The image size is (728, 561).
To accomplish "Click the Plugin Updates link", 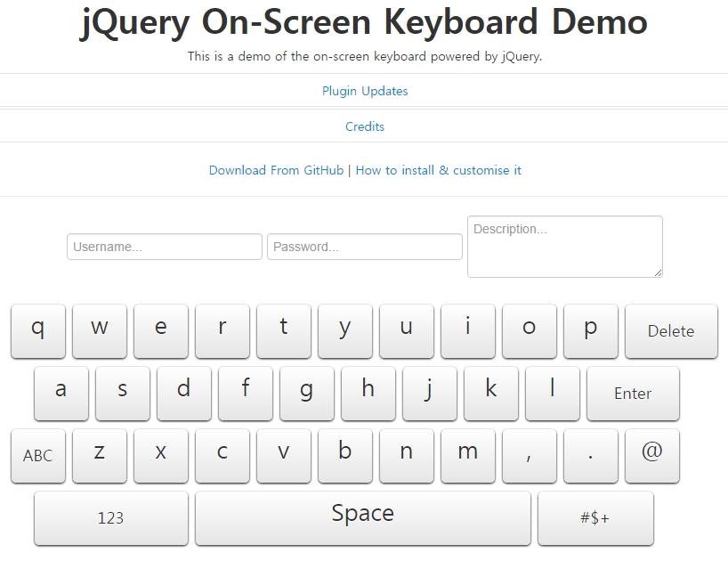I will [x=365, y=91].
